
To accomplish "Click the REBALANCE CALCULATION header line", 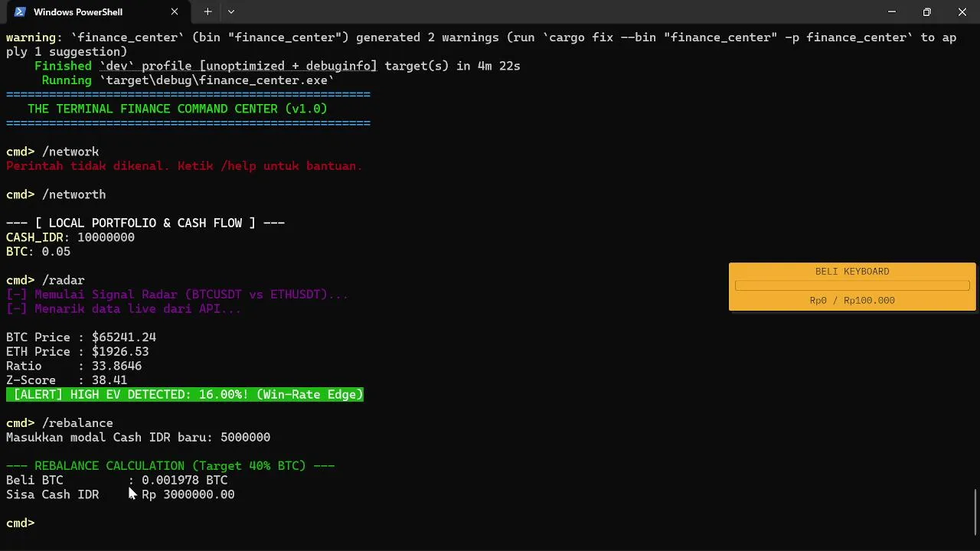I will click(170, 466).
